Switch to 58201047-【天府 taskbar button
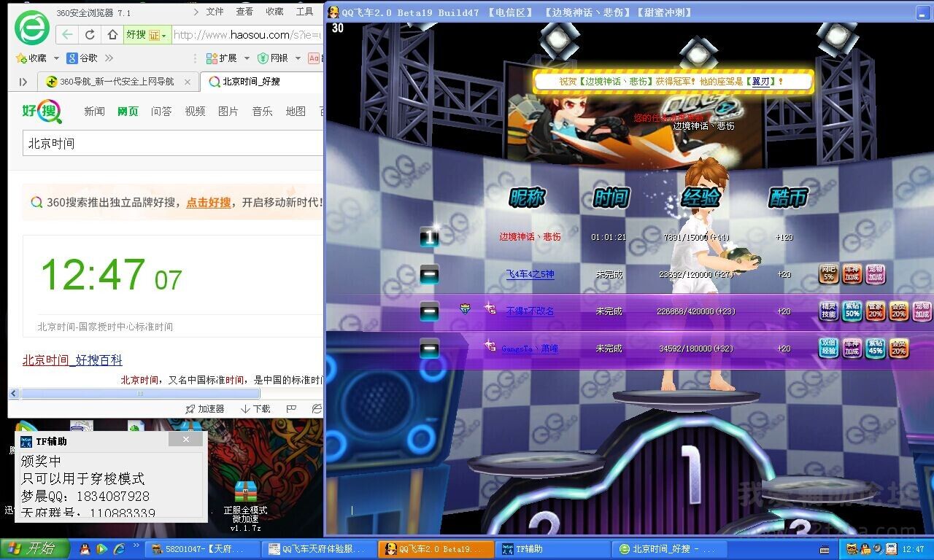 click(202, 549)
